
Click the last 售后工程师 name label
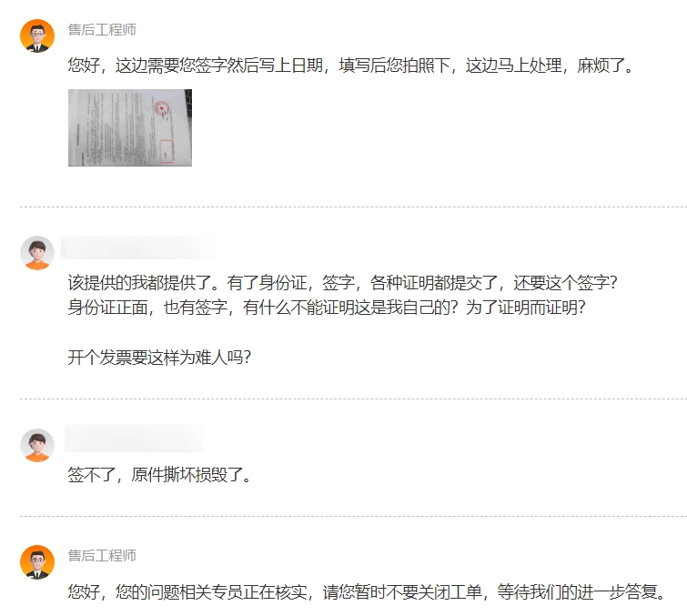[x=102, y=556]
